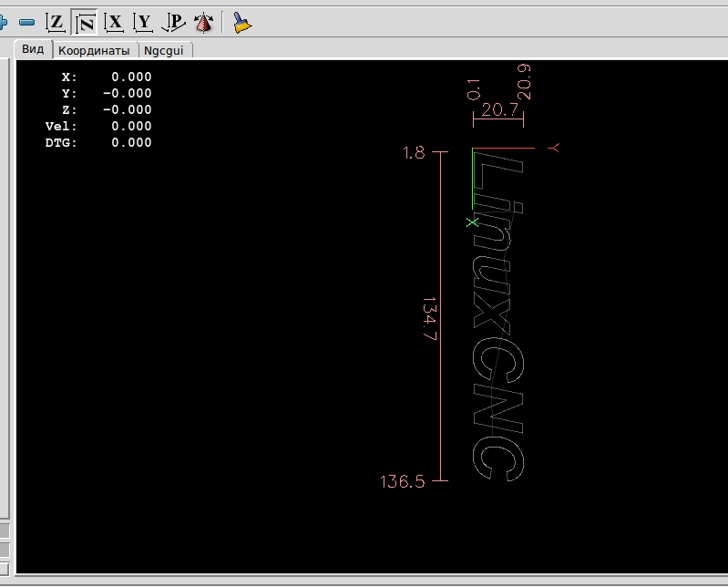
Task: Toggle the rotate view cone icon
Action: coord(203,22)
